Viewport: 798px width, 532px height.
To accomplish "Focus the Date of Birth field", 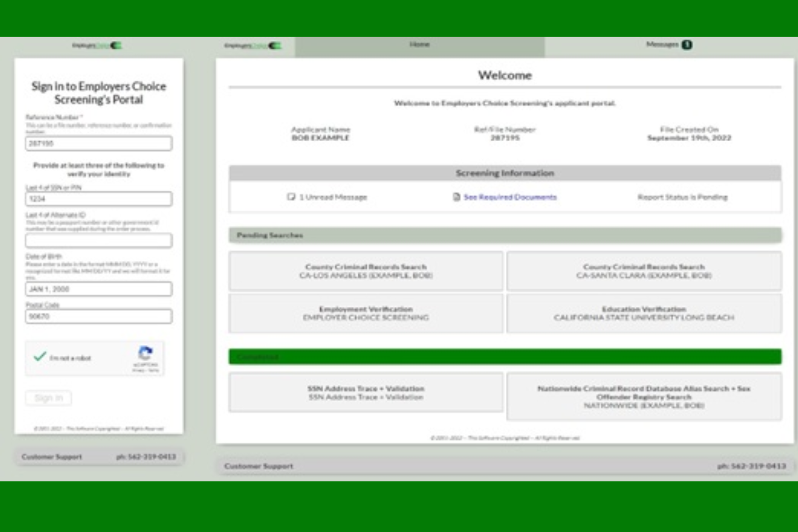I will [x=99, y=289].
